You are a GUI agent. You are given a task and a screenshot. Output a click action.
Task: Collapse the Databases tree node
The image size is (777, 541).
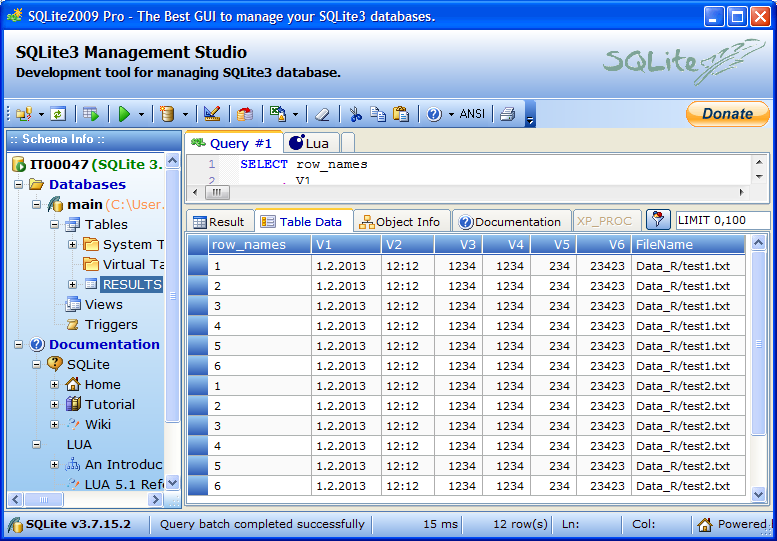19,185
